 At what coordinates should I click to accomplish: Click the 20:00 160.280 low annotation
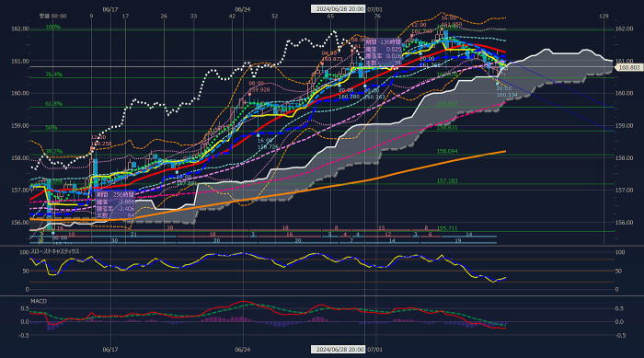point(349,93)
